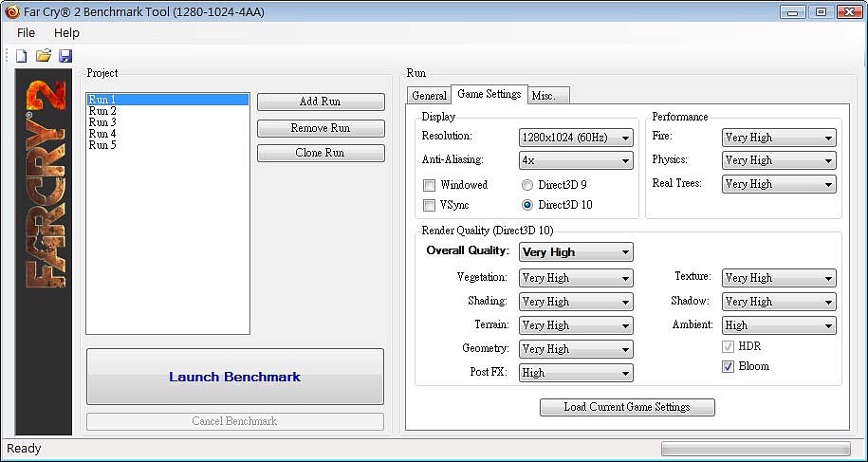Open the Resolution dropdown
The height and width of the screenshot is (462, 868).
576,138
